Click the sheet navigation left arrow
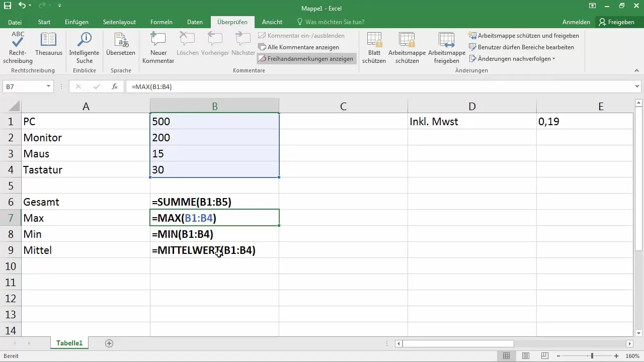This screenshot has height=362, width=644. click(x=14, y=343)
